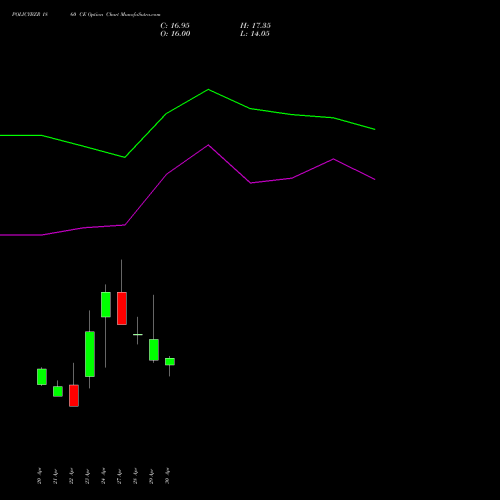Screen dimensions: 500x500
Task: Select the 22 Apr red candlestick
Action: pyautogui.click(x=74, y=396)
